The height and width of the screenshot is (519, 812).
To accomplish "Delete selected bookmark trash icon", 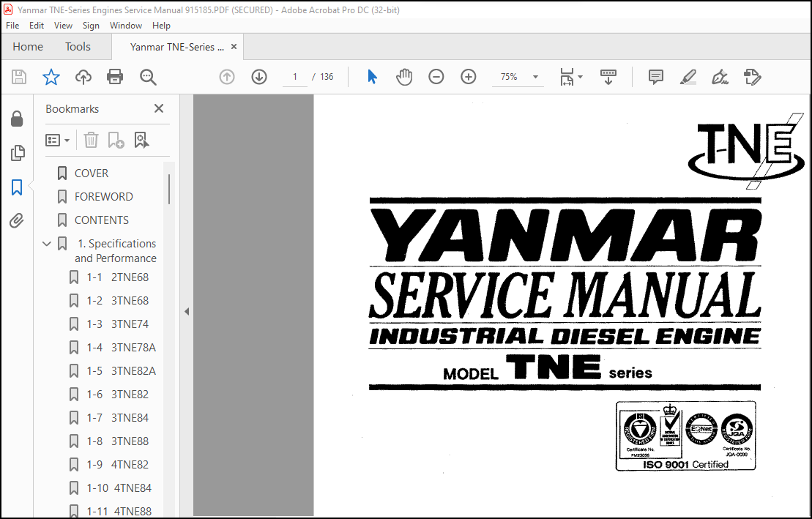I will pos(91,140).
